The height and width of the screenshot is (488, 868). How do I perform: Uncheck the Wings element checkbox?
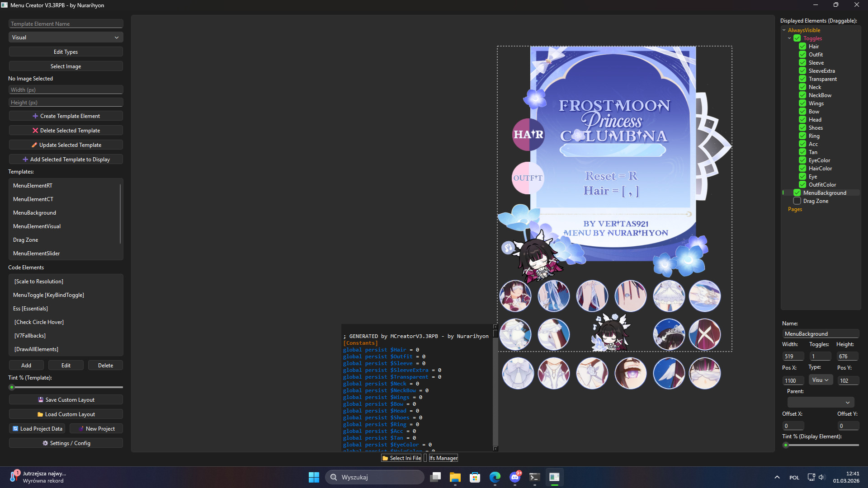coord(802,103)
